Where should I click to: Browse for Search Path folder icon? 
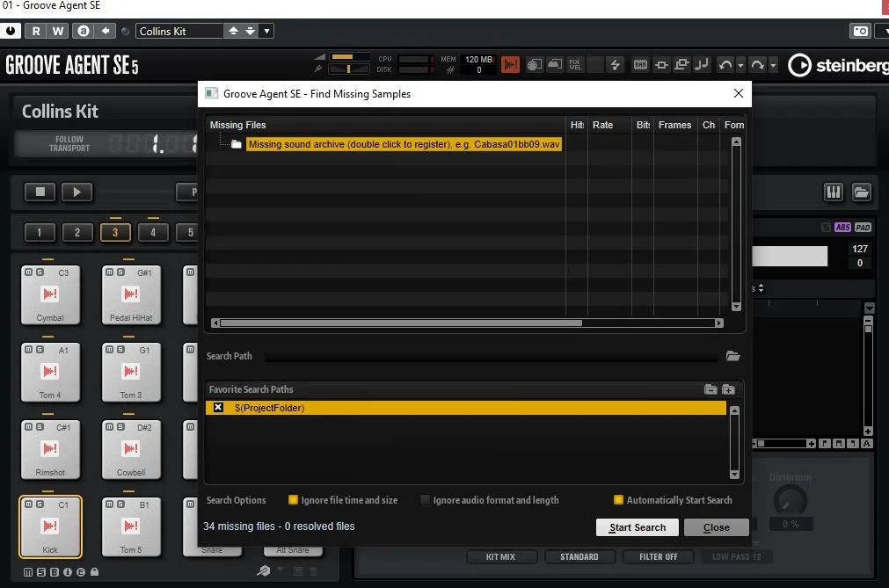point(733,356)
